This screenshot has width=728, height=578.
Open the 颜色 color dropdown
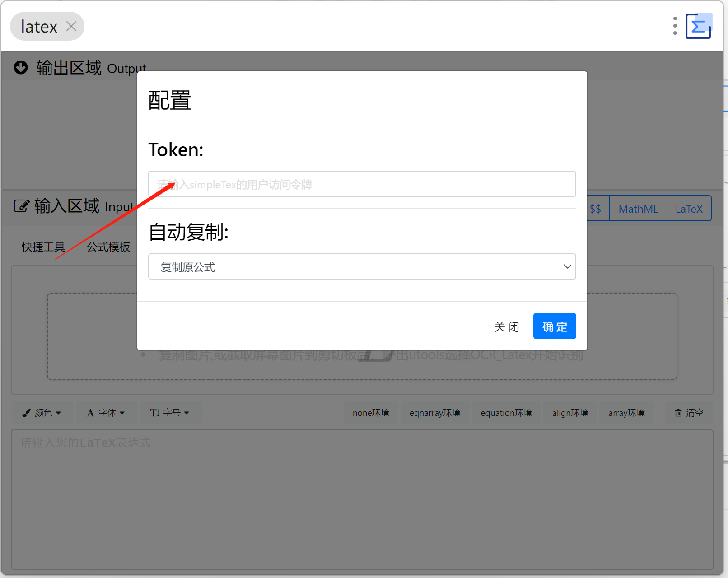pyautogui.click(x=42, y=413)
